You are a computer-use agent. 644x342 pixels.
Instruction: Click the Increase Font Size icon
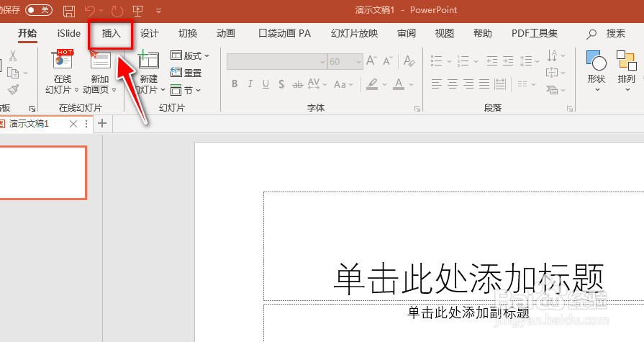coord(371,60)
